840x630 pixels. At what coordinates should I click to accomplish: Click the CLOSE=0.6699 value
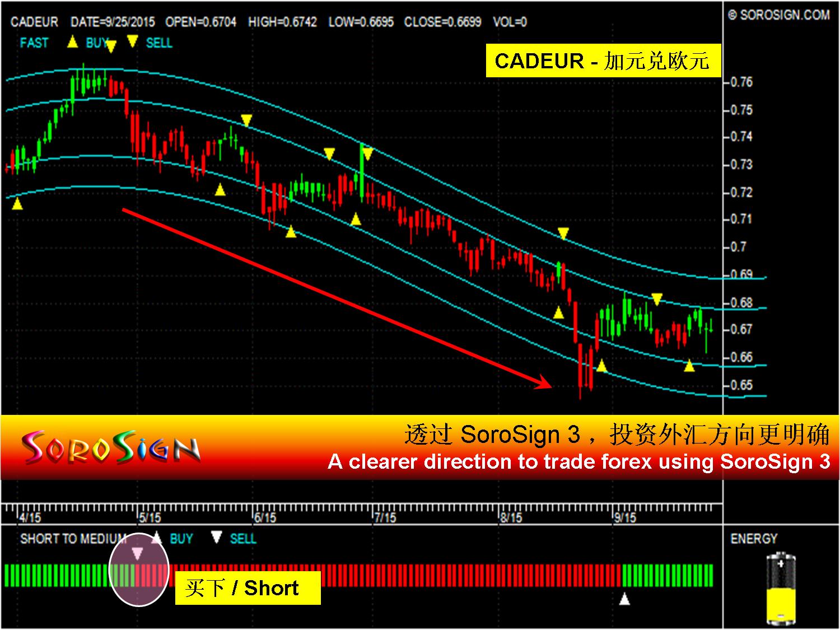[442, 22]
